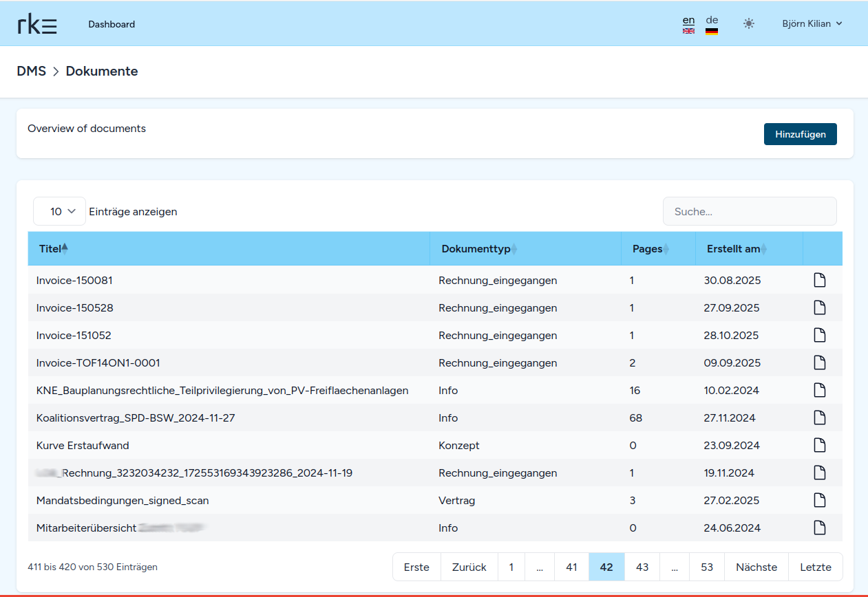The image size is (868, 597).
Task: Click Nächste pagination button
Action: point(756,567)
